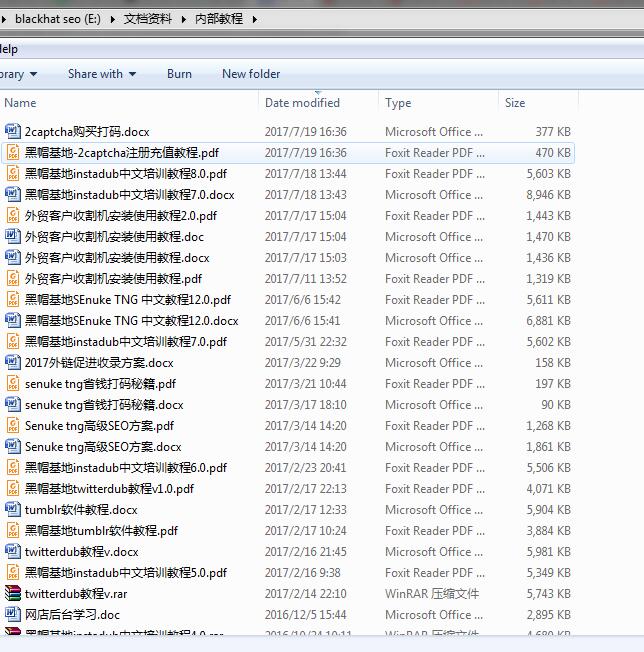Image resolution: width=644 pixels, height=652 pixels.
Task: Click the size value 8,946 KB
Action: 548,195
